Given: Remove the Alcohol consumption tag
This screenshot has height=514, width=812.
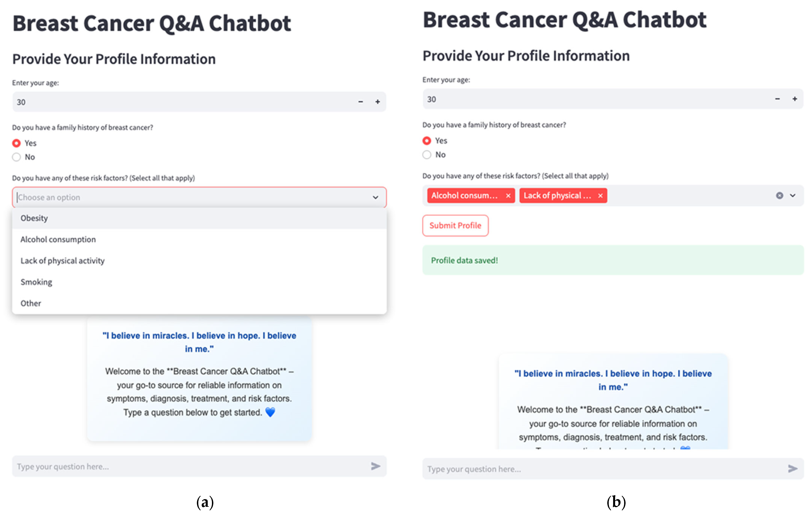Looking at the screenshot, I should point(508,196).
